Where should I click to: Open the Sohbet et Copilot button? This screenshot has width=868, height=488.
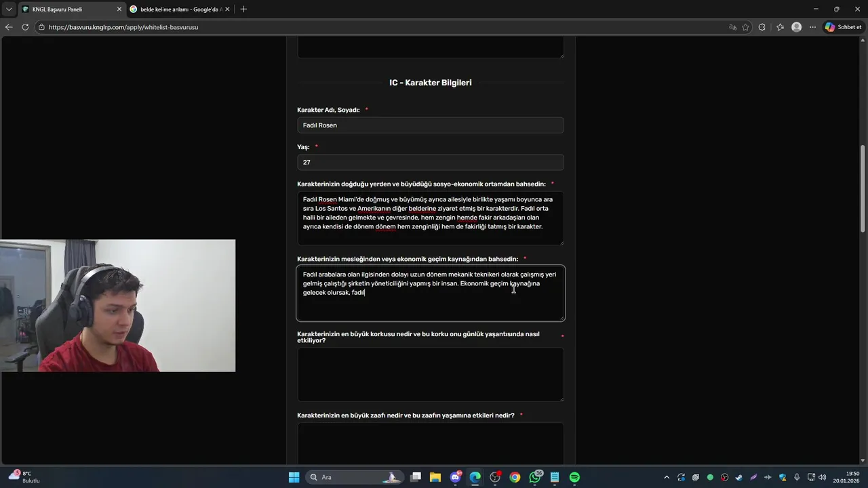[843, 27]
